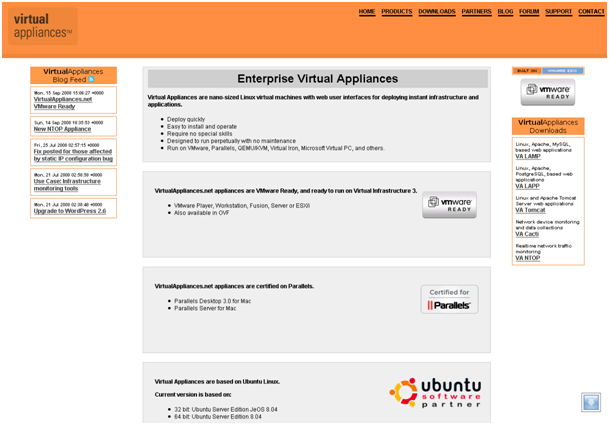Visit the BLOG page
The height and width of the screenshot is (425, 609).
click(x=505, y=12)
